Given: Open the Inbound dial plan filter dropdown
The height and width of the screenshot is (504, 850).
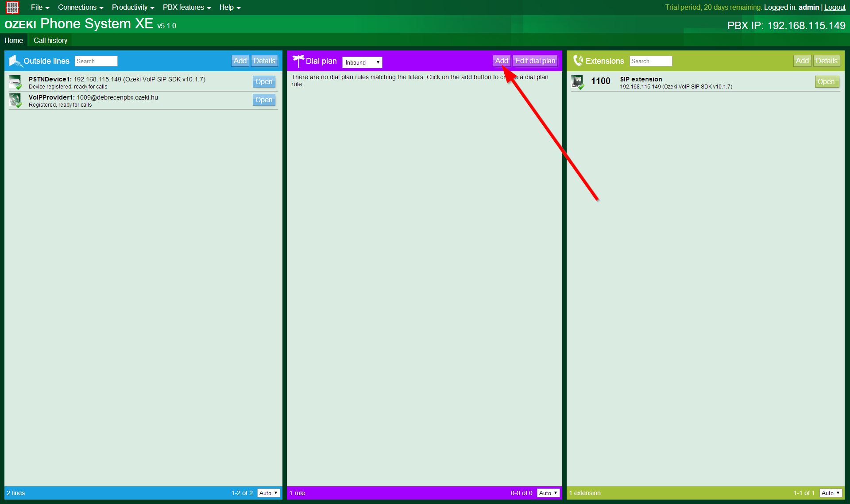Looking at the screenshot, I should [x=362, y=62].
